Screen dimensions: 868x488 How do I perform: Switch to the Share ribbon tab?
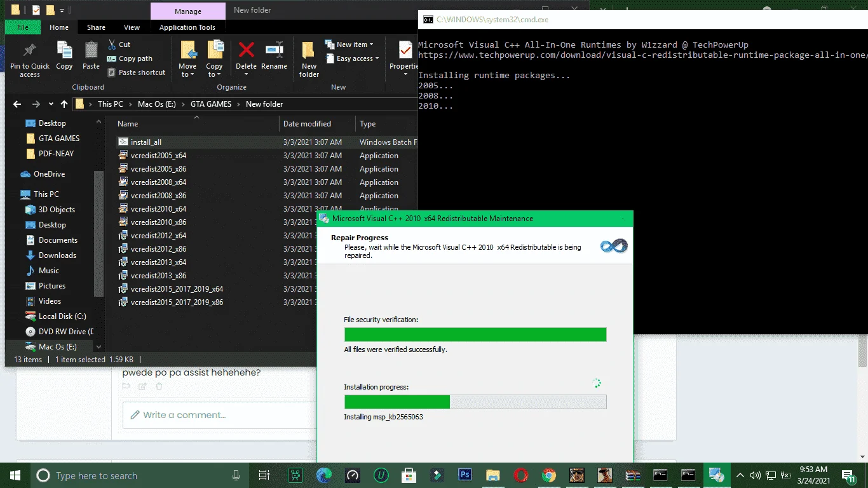pyautogui.click(x=96, y=27)
